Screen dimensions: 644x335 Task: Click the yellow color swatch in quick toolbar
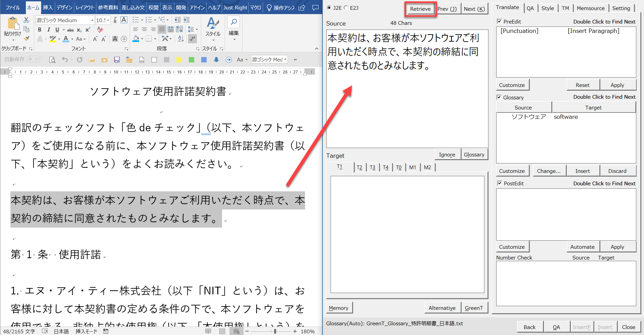point(179,60)
